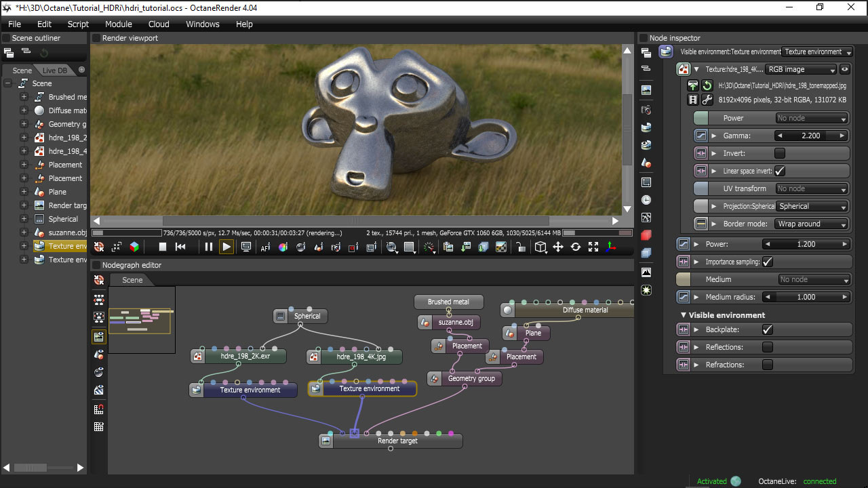Select the Render target node
This screenshot has height=488, width=868.
pos(397,441)
